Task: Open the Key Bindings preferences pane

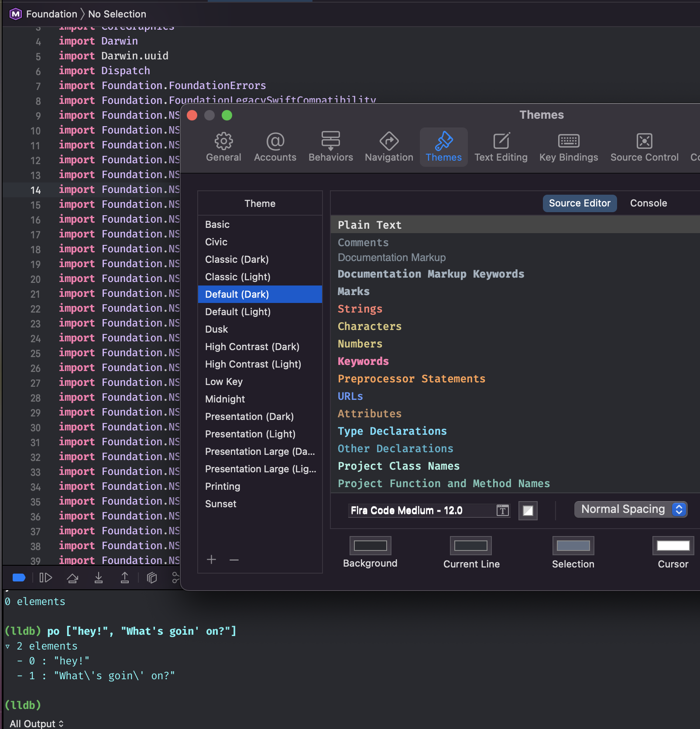Action: (x=568, y=147)
